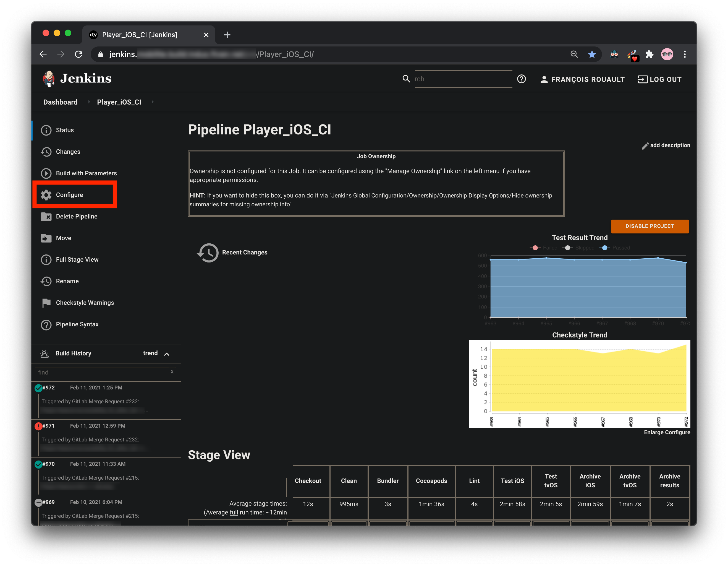Click the Rename clock icon
The height and width of the screenshot is (567, 728).
pyautogui.click(x=46, y=281)
